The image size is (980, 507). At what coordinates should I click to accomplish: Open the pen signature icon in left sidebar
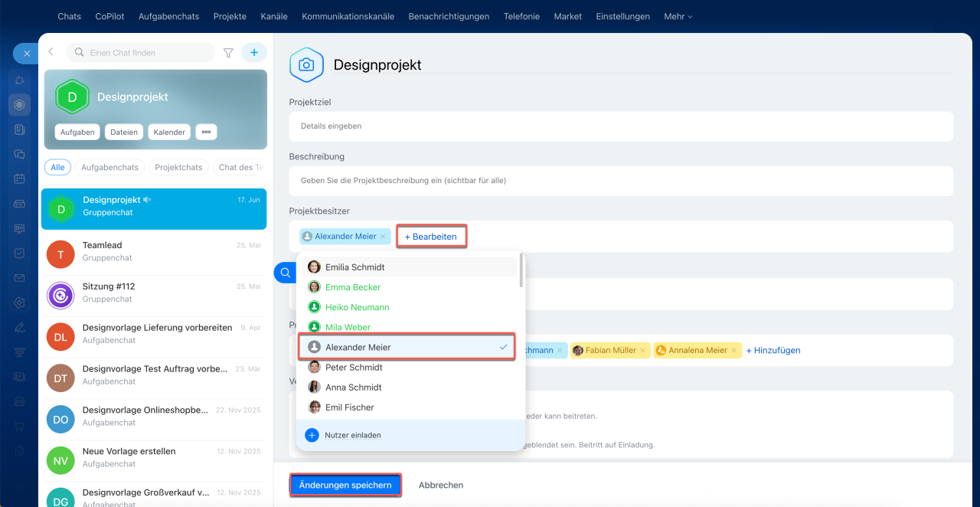[x=20, y=327]
